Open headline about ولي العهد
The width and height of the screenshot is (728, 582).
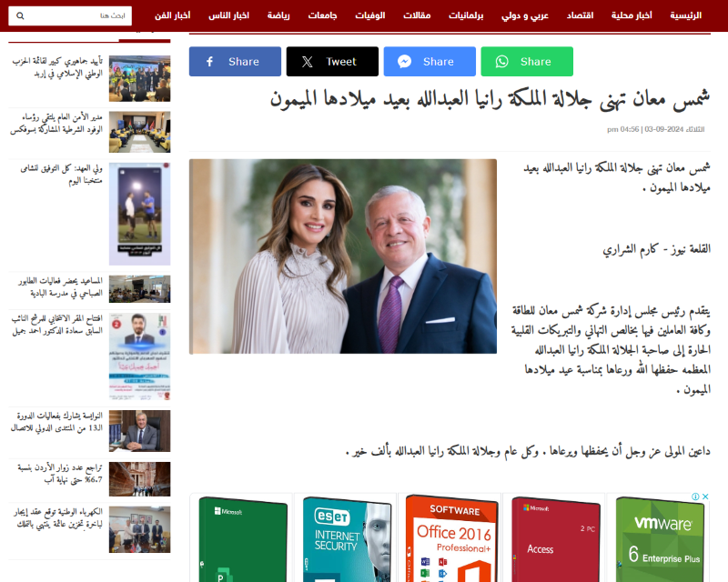point(61,174)
